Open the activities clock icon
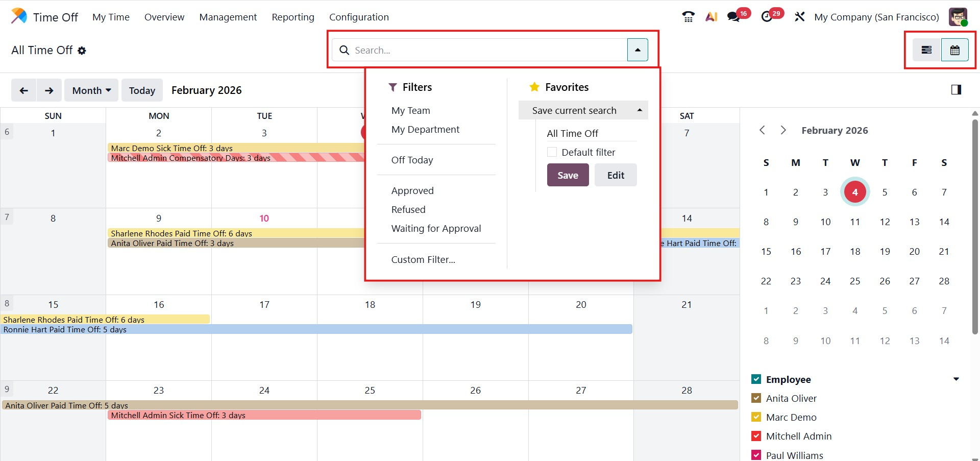Viewport: 980px width, 461px height. tap(767, 17)
